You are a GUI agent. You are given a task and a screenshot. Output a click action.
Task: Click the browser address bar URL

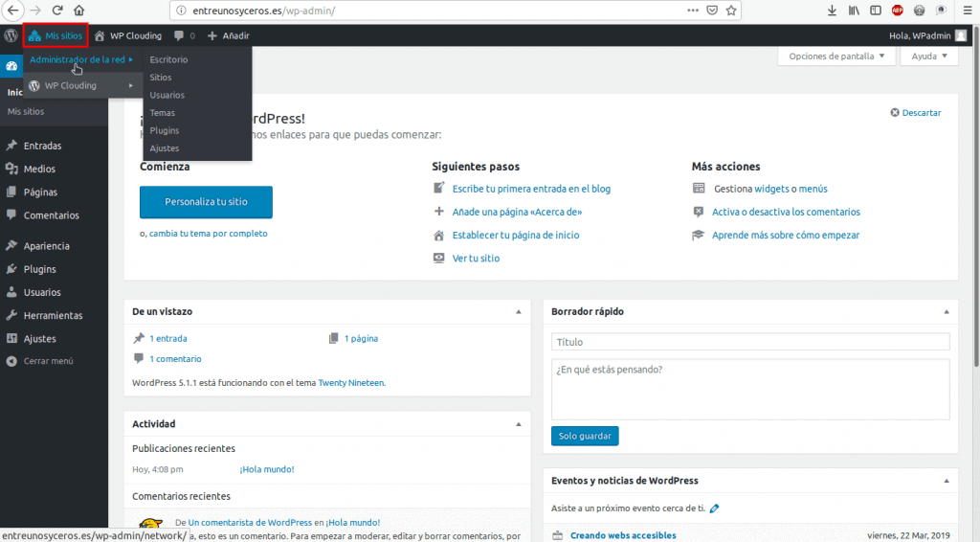(264, 10)
